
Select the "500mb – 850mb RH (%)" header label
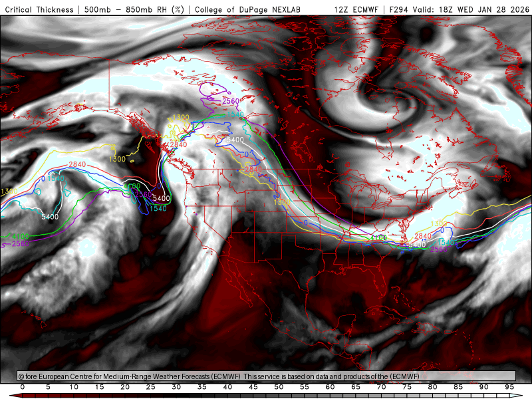click(134, 9)
